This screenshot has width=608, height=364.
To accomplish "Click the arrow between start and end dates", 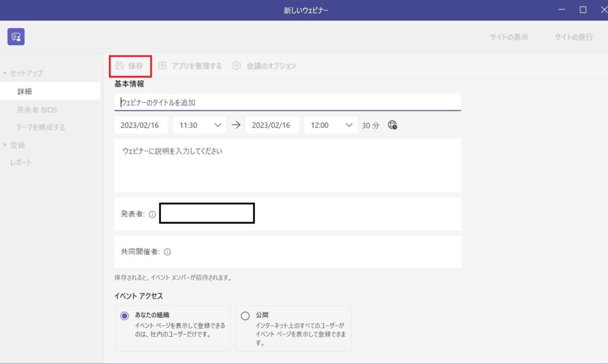I will coord(236,125).
